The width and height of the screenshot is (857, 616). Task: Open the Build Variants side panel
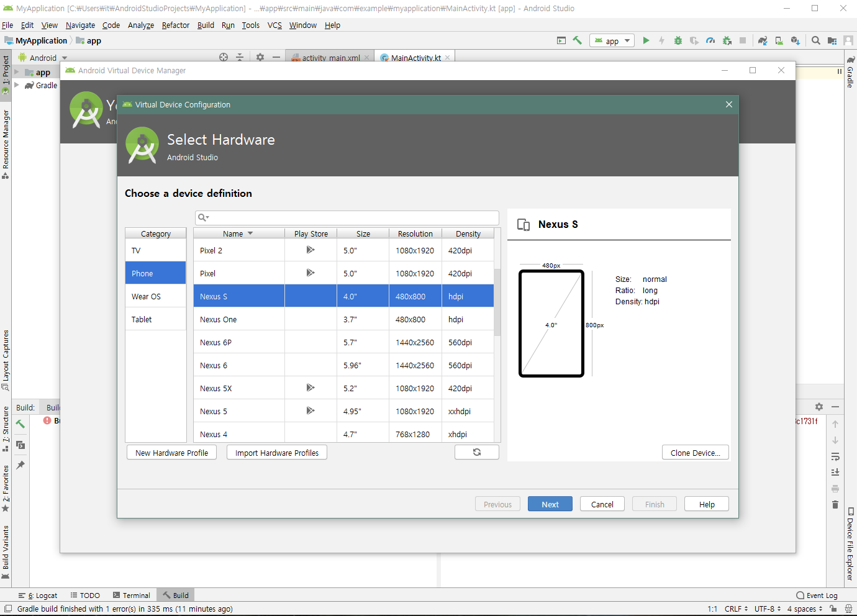(x=6, y=552)
